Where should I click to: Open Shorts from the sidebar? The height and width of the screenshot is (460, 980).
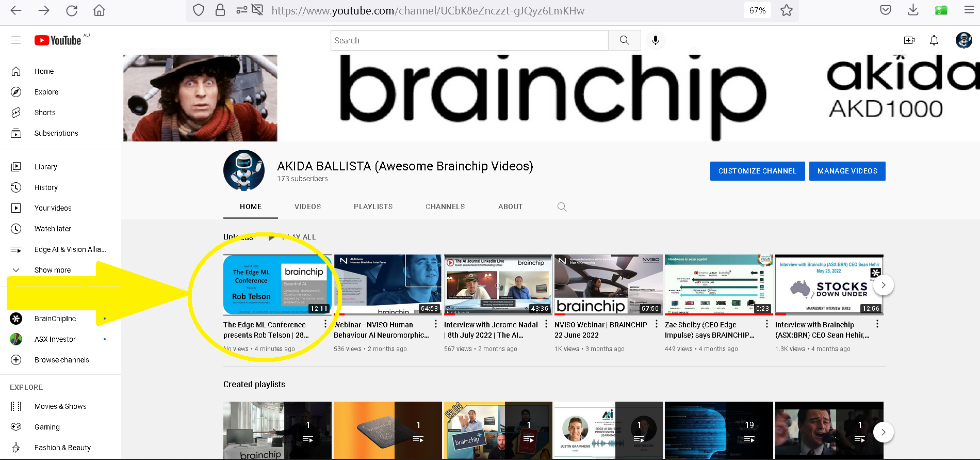pyautogui.click(x=45, y=113)
